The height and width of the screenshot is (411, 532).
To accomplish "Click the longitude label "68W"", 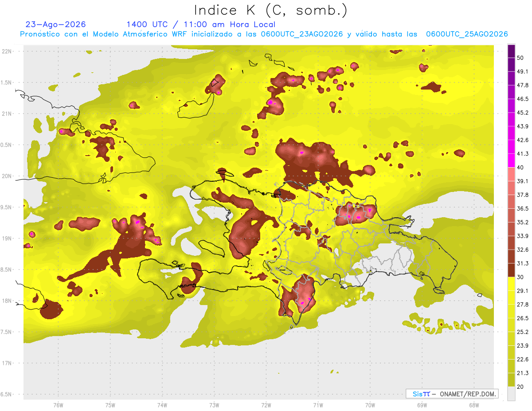I will (x=474, y=405).
